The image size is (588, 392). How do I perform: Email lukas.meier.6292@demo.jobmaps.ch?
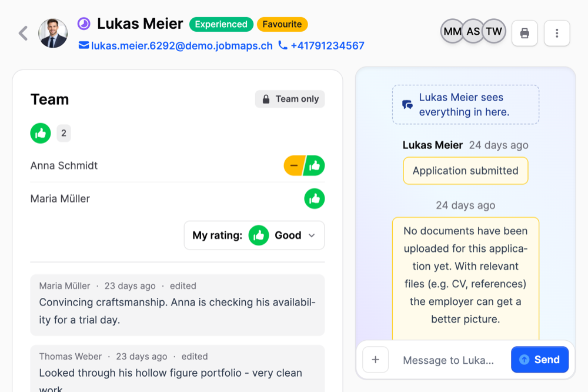point(182,45)
